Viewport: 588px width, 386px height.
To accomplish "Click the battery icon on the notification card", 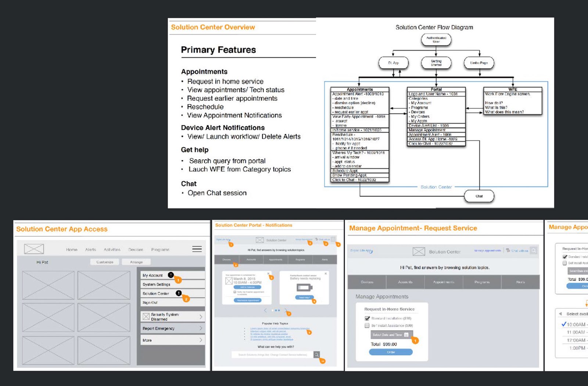I will 304,287.
